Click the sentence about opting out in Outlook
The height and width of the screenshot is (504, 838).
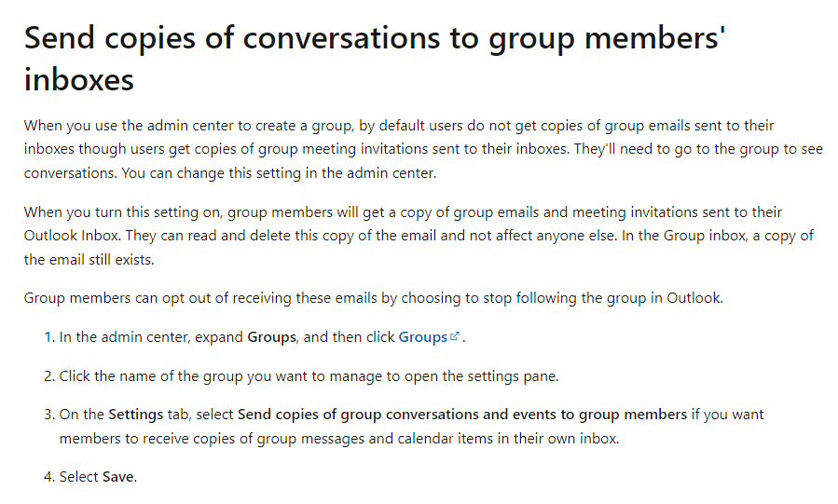click(374, 297)
